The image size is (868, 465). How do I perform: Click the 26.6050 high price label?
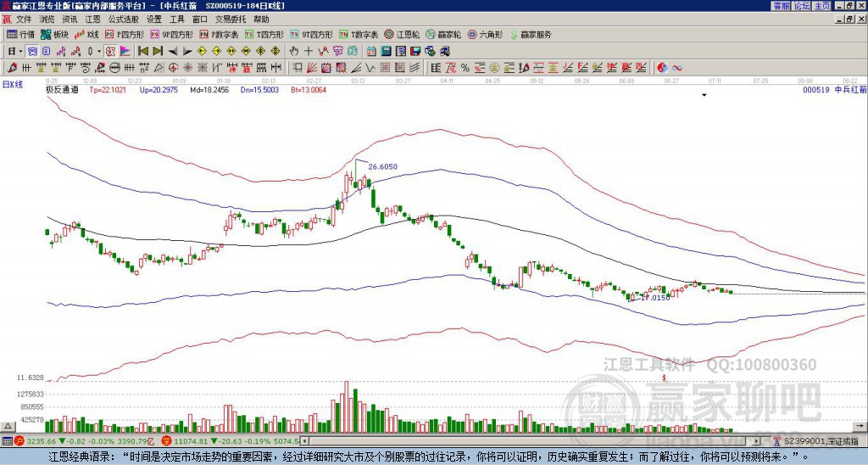tap(382, 167)
